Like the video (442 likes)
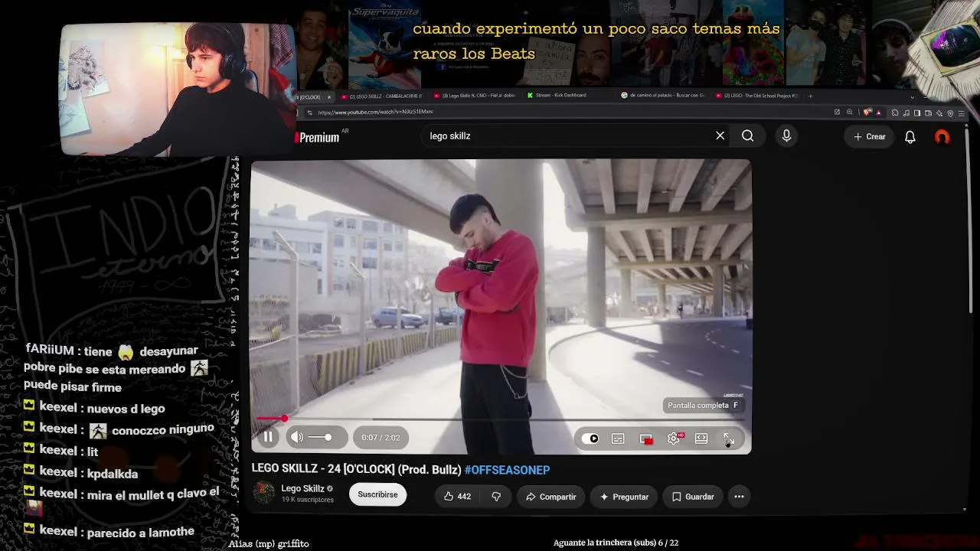 (457, 497)
